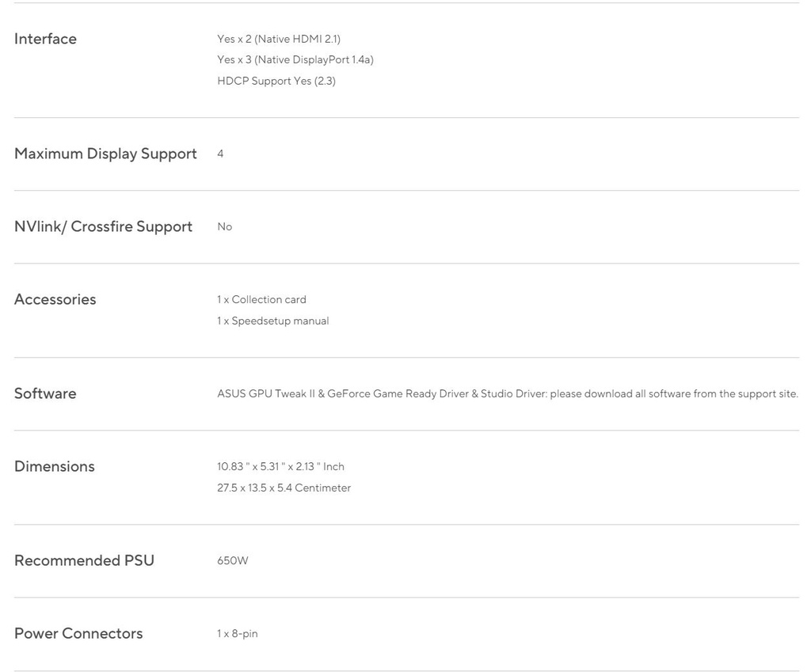Click the dimensions in centimeters line
This screenshot has height=672, width=811.
(x=284, y=488)
